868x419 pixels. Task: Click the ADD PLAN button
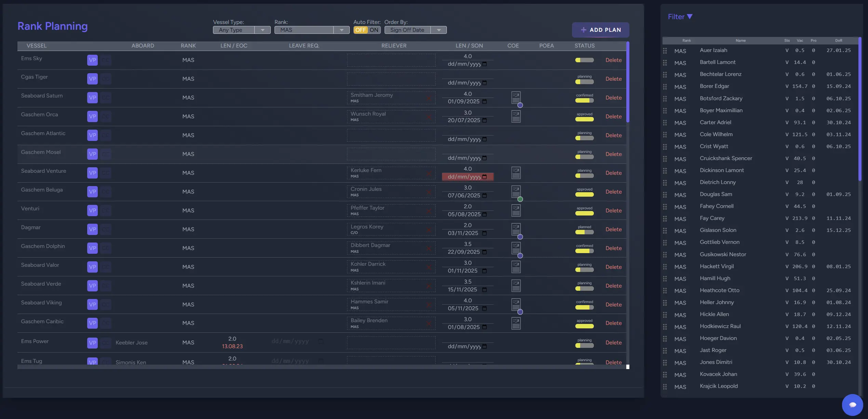click(x=600, y=30)
